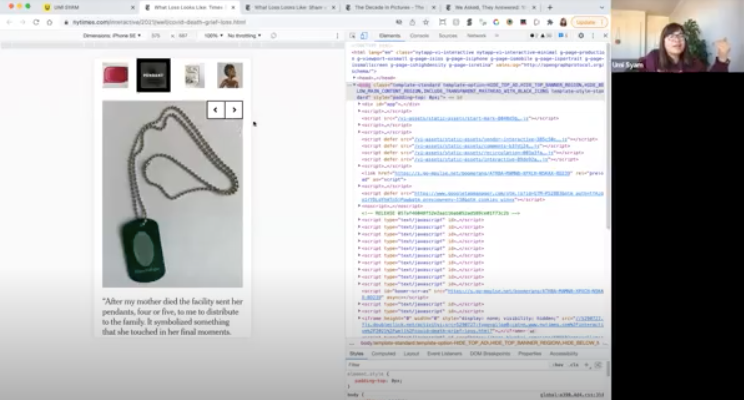Click the share icon in address bar
The width and height of the screenshot is (744, 400).
coord(412,22)
